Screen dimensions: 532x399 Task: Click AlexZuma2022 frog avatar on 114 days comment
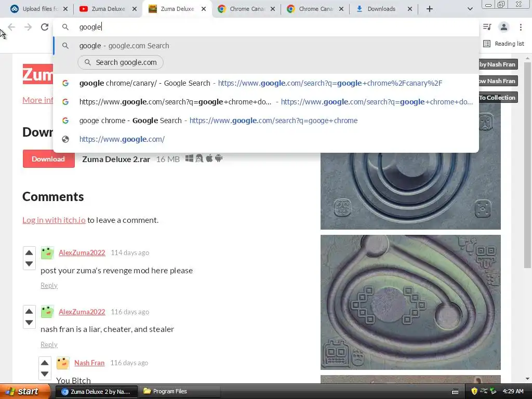click(x=47, y=253)
